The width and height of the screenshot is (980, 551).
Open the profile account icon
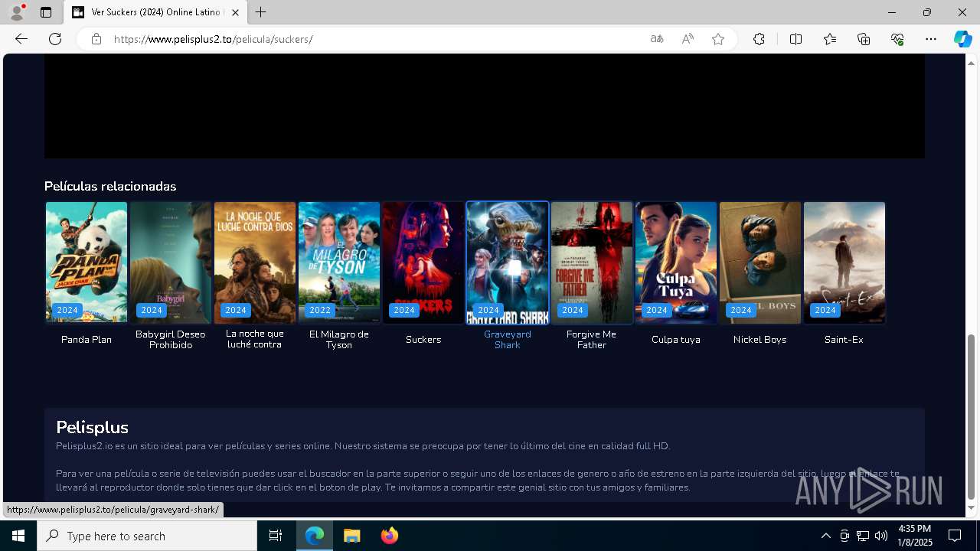pyautogui.click(x=17, y=12)
